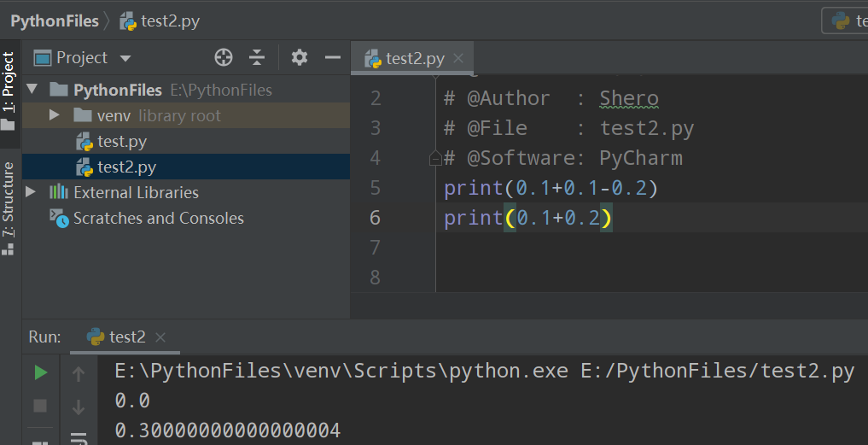
Task: Click the print(0.1+0.2) code line
Action: tap(528, 218)
